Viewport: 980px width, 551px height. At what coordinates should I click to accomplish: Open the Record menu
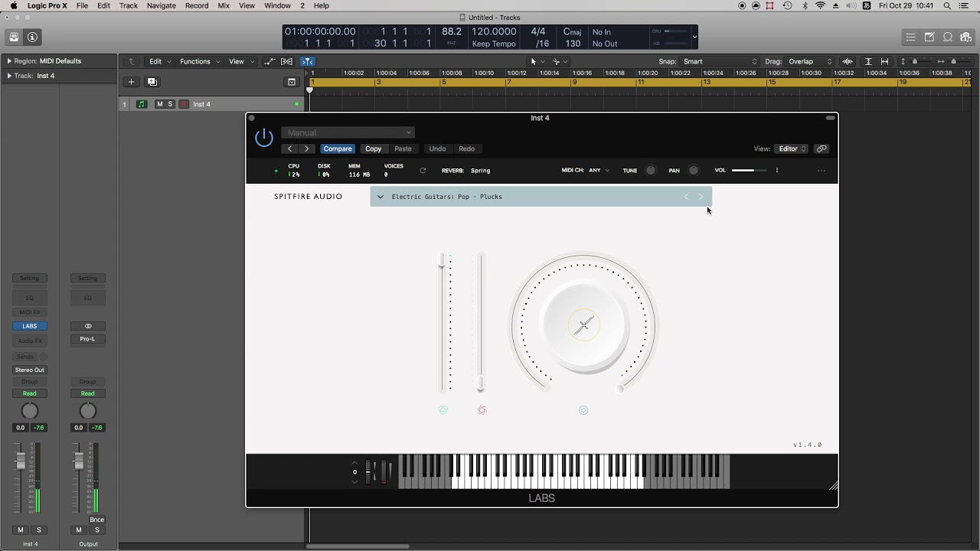(x=197, y=5)
